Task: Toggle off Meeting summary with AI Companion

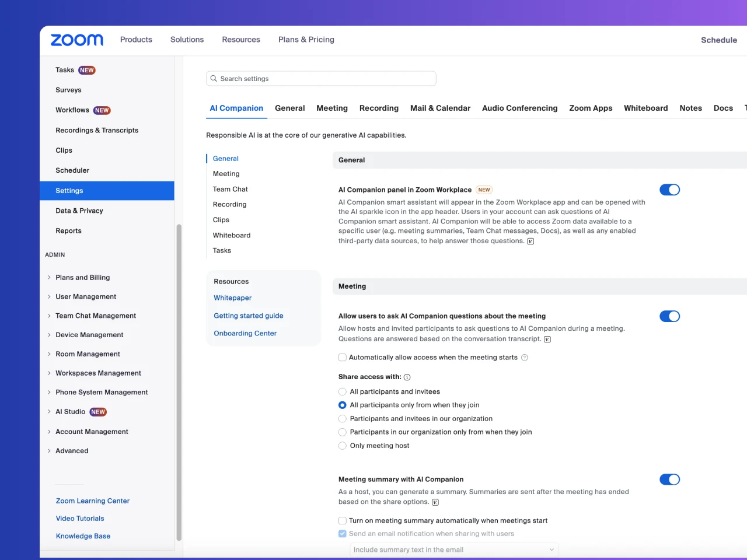Action: click(x=669, y=480)
